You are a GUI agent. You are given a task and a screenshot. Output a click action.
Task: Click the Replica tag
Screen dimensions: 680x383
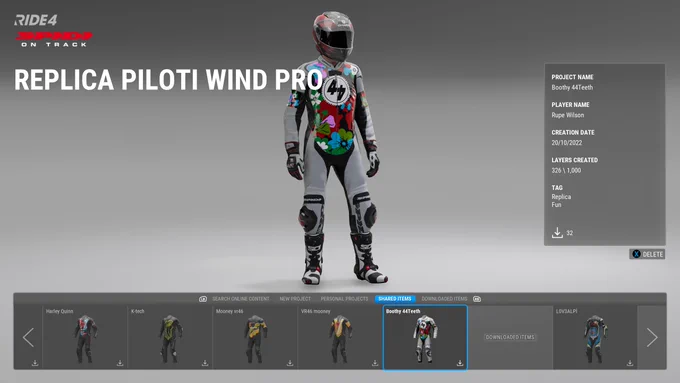(561, 197)
